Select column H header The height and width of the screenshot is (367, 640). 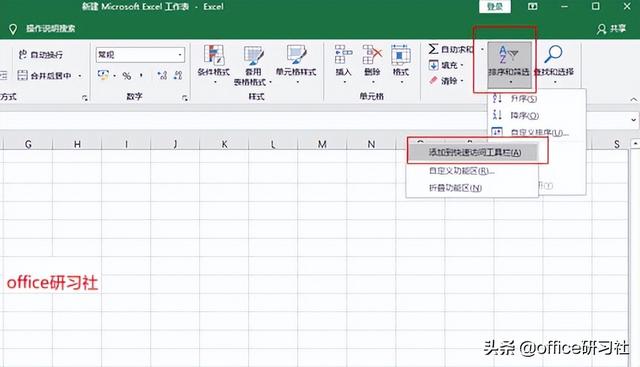point(77,144)
